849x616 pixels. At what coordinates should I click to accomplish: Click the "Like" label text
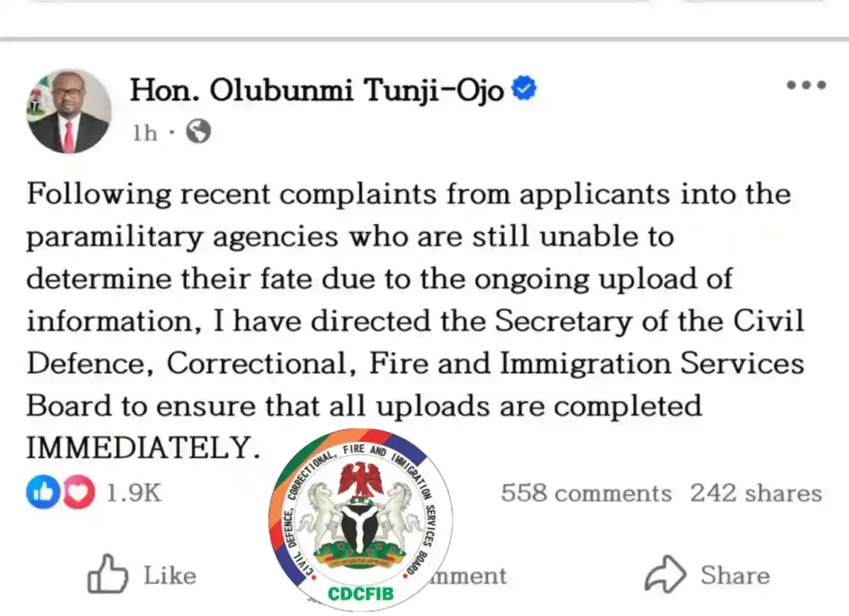169,576
